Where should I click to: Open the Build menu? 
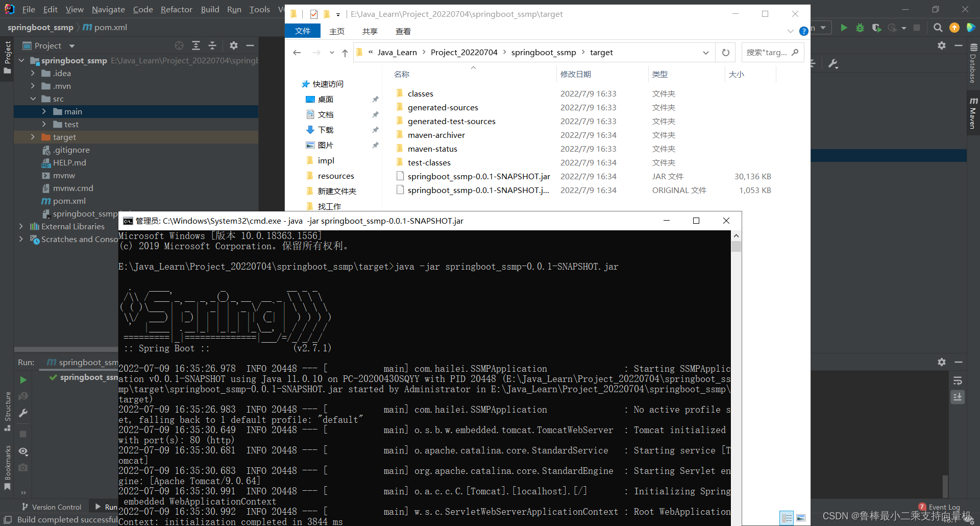point(210,9)
